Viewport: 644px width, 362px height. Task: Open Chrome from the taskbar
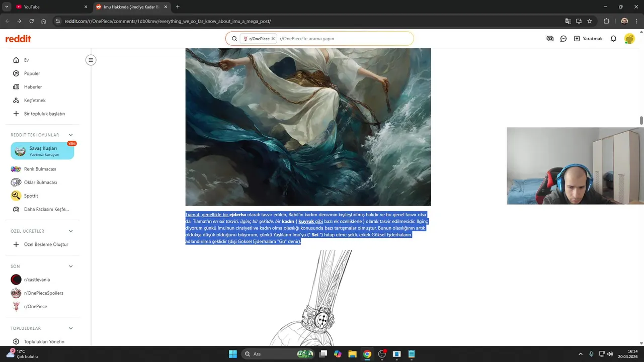click(x=367, y=354)
